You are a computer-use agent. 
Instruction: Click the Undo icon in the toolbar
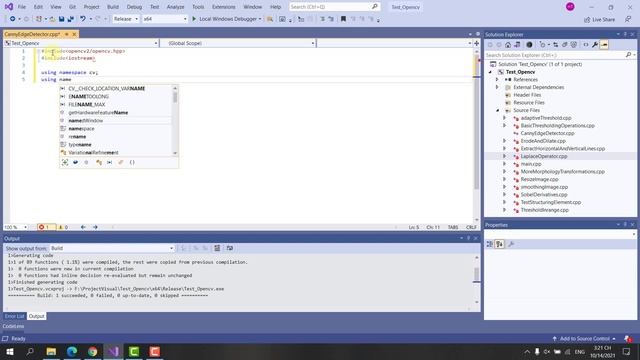coord(83,19)
